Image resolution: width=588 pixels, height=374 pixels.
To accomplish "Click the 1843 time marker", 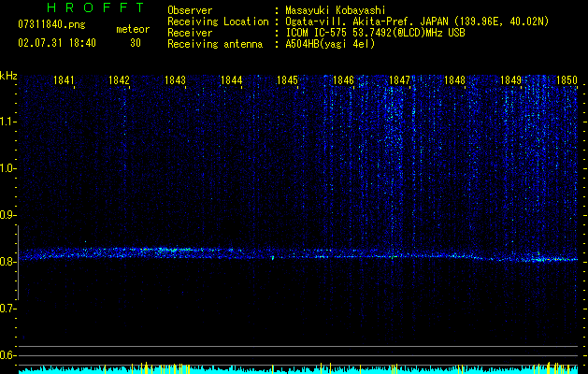I will point(175,80).
